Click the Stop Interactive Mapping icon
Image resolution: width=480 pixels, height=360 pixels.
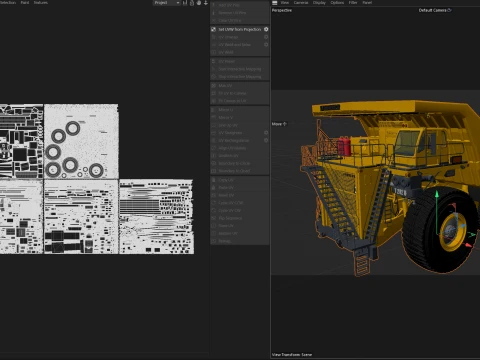click(214, 77)
